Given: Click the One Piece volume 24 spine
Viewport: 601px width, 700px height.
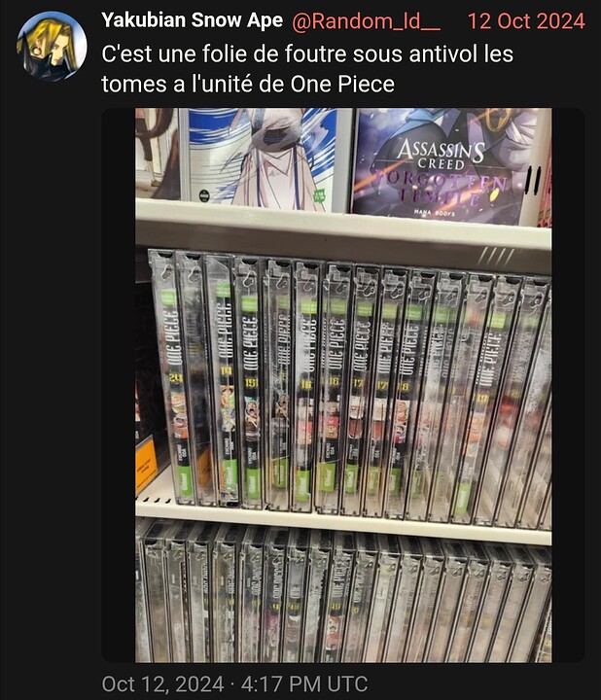Looking at the screenshot, I should pos(172,378).
